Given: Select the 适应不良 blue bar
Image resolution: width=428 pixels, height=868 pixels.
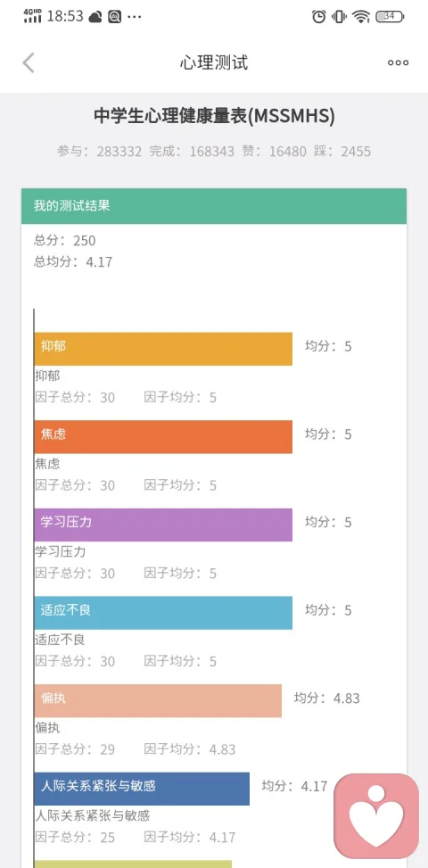Looking at the screenshot, I should coord(163,613).
